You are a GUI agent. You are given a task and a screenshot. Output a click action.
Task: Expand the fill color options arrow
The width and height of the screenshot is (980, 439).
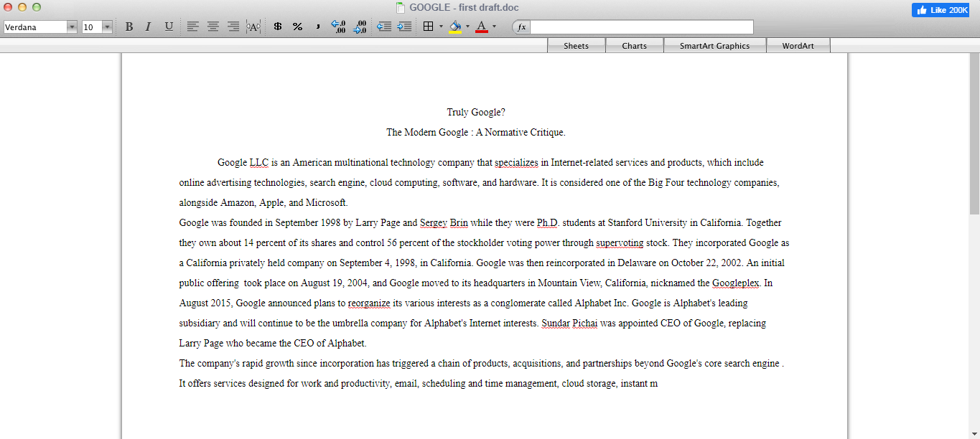(x=467, y=27)
